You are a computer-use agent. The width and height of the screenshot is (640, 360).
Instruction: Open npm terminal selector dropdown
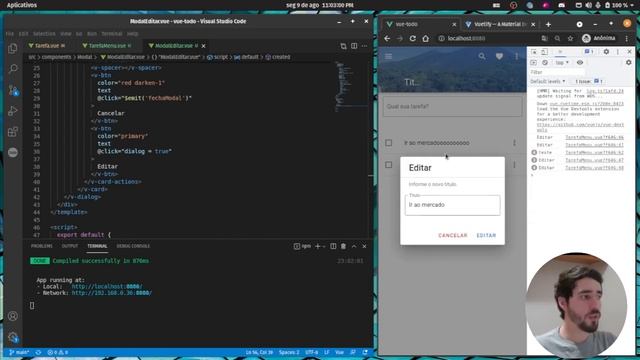[x=302, y=246]
